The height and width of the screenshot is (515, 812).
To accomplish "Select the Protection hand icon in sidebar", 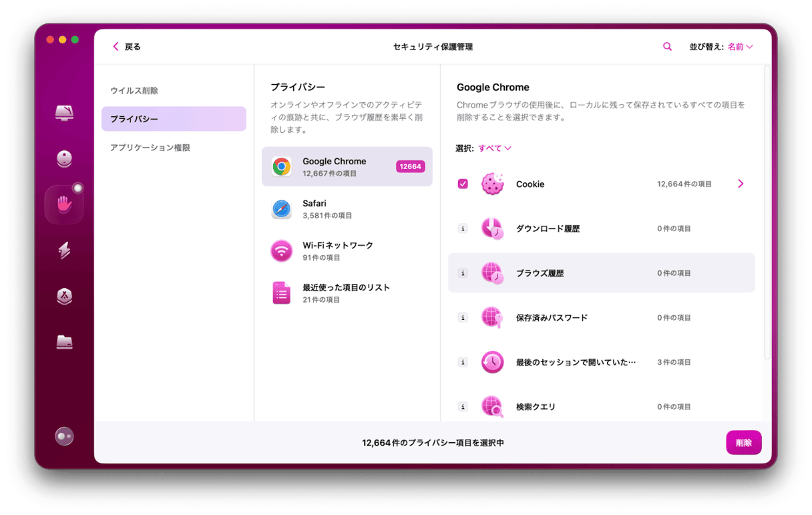I will tap(64, 204).
